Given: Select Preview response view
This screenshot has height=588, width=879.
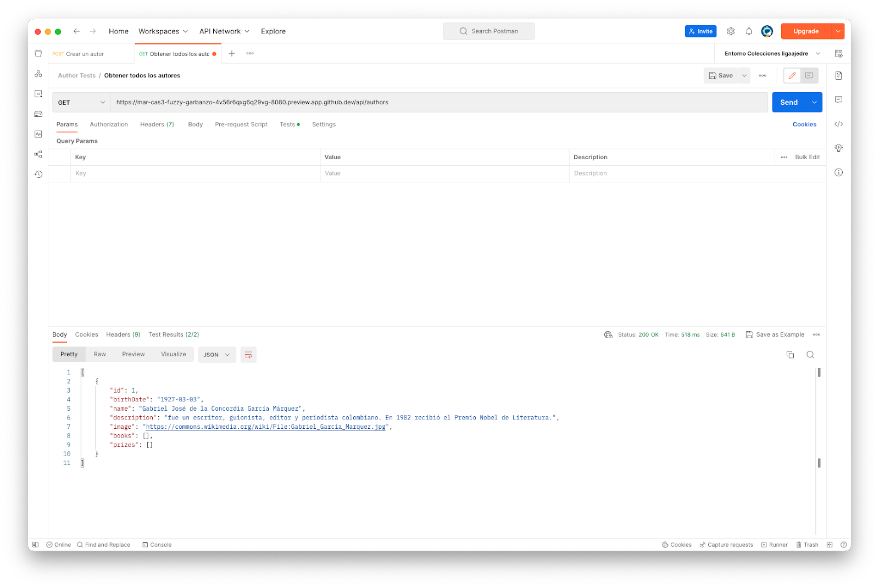Looking at the screenshot, I should (x=133, y=355).
